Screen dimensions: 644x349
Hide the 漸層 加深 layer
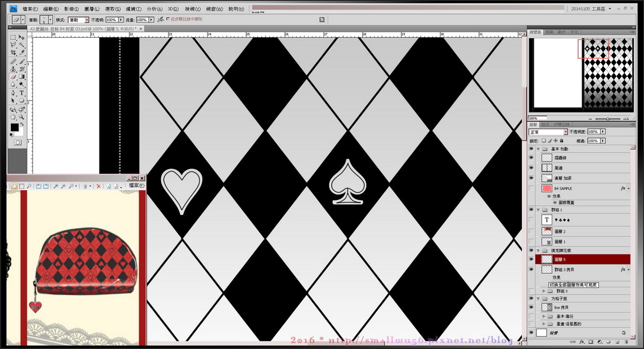[x=532, y=178]
